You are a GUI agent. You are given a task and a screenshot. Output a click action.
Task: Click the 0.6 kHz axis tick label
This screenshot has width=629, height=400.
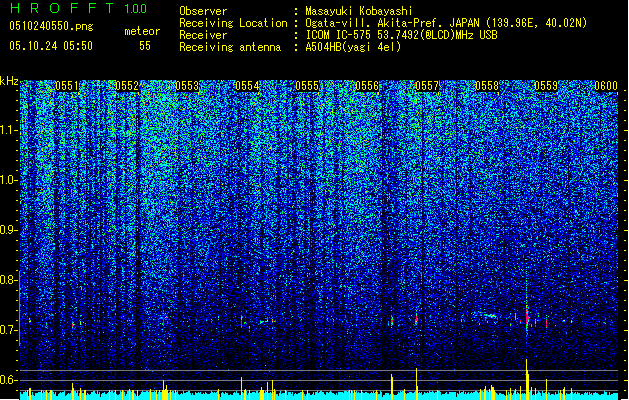tap(8, 380)
